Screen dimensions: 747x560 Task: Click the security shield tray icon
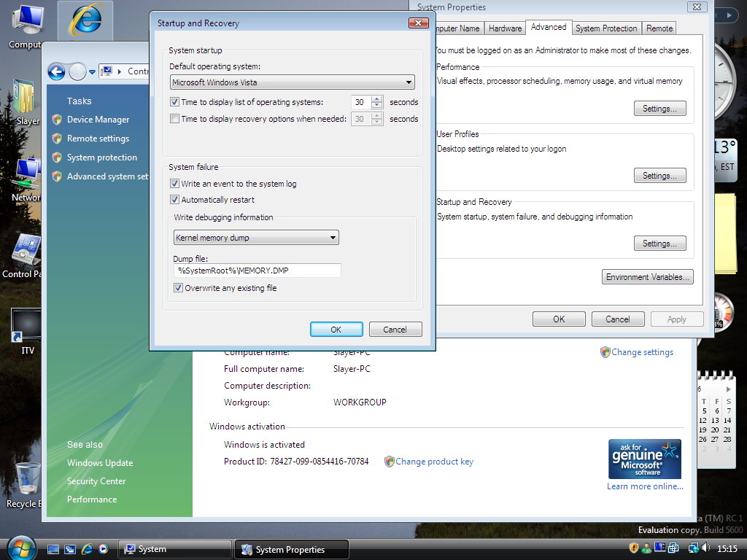(x=634, y=548)
